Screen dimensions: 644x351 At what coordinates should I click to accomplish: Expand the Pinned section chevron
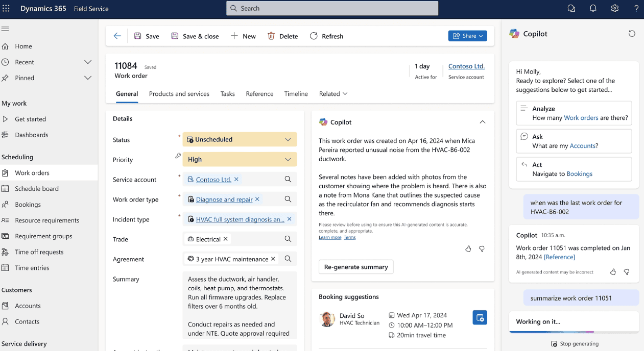tap(88, 78)
